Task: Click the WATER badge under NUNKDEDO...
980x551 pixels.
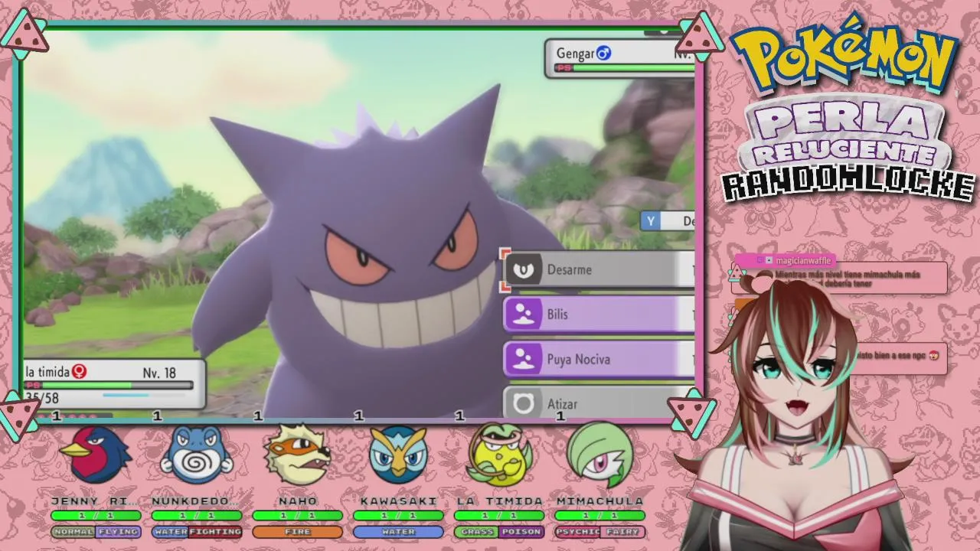Action: [170, 532]
